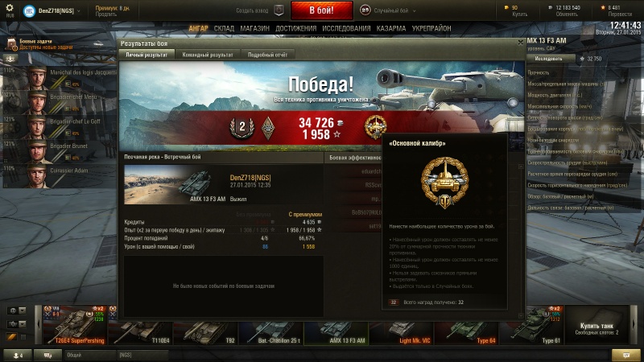Open the settings gear menu
The height and width of the screenshot is (362, 644).
coord(10,10)
